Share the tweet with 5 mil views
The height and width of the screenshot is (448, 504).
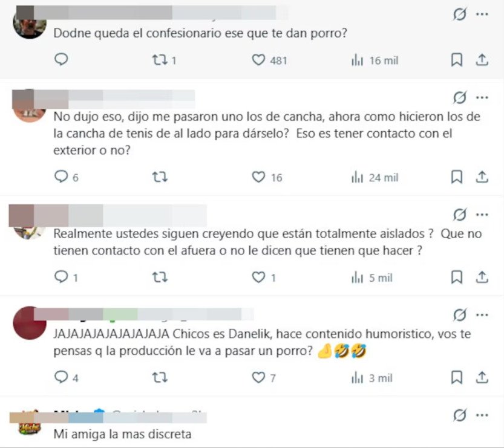pos(482,277)
